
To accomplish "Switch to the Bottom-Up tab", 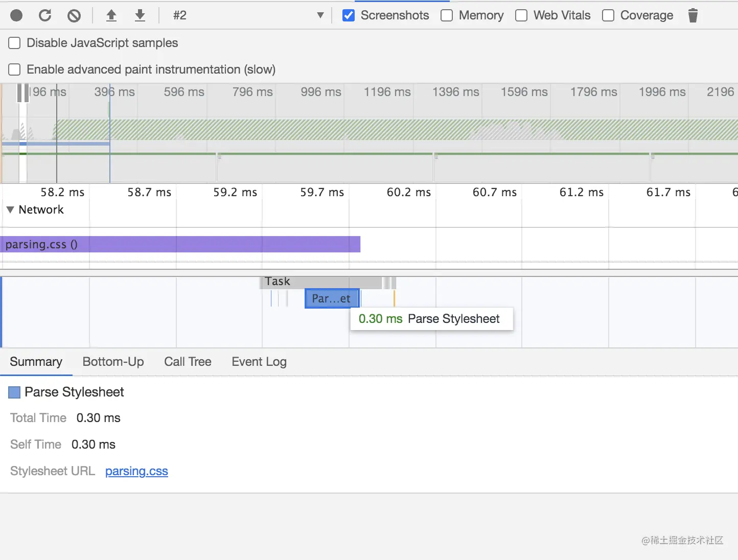I will point(113,362).
